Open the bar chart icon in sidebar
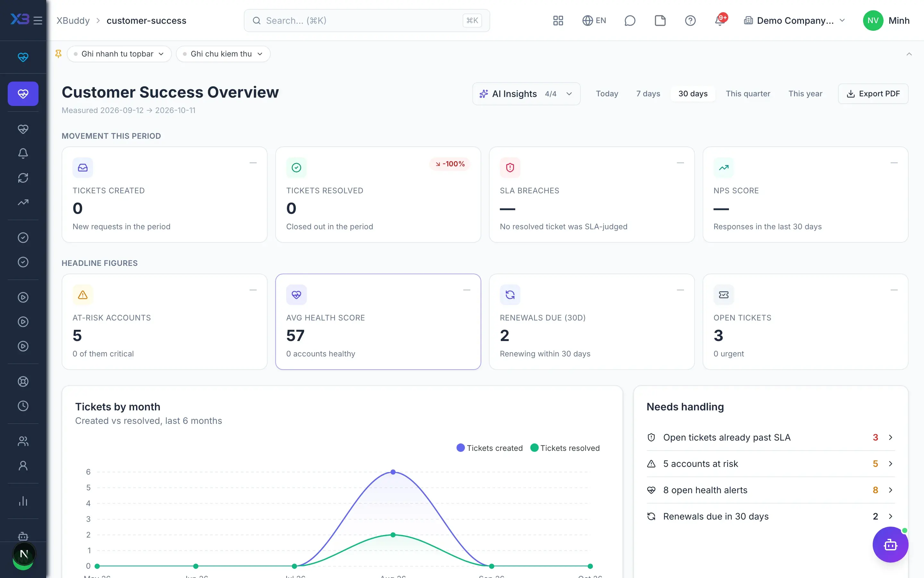 [23, 501]
